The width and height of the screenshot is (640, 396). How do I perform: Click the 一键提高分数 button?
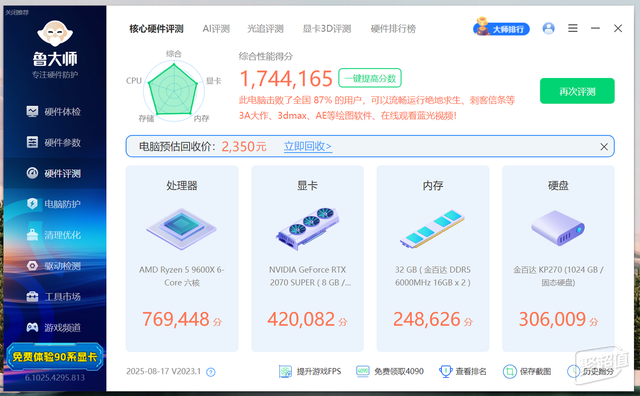click(370, 78)
